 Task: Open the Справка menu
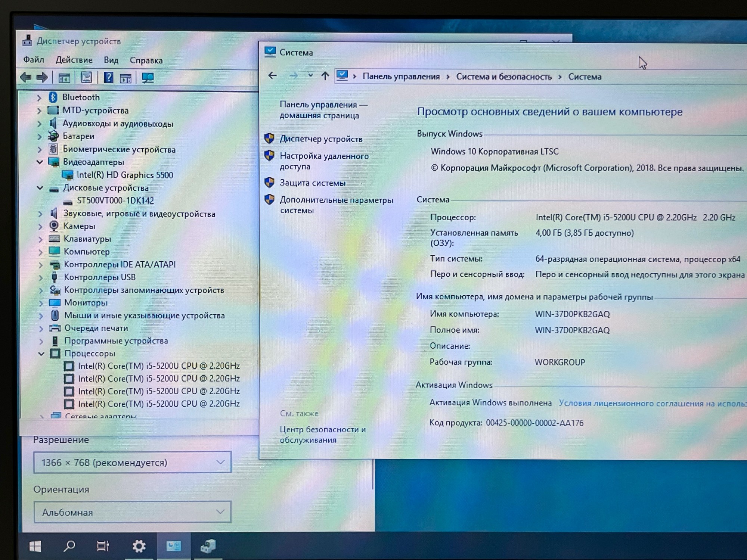point(146,60)
